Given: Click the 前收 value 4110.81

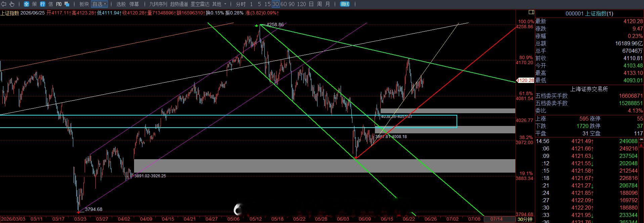Looking at the screenshot, I should click(633, 58).
